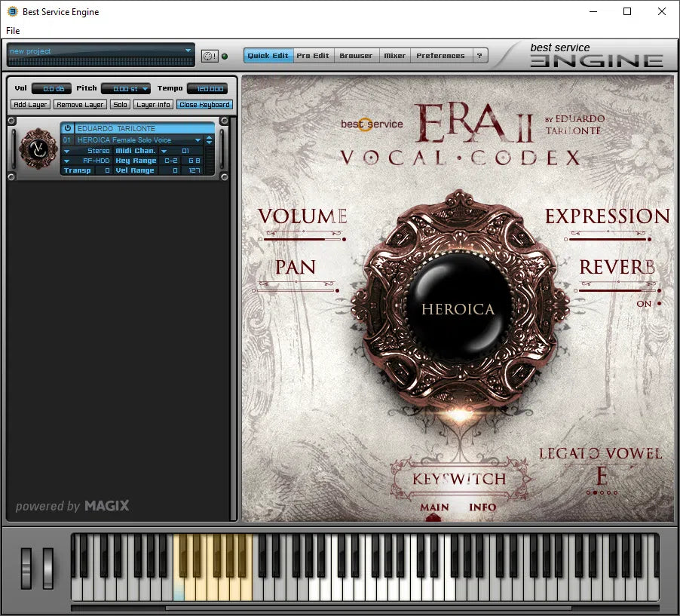
Task: Click the Close Keyboard button
Action: tap(204, 104)
